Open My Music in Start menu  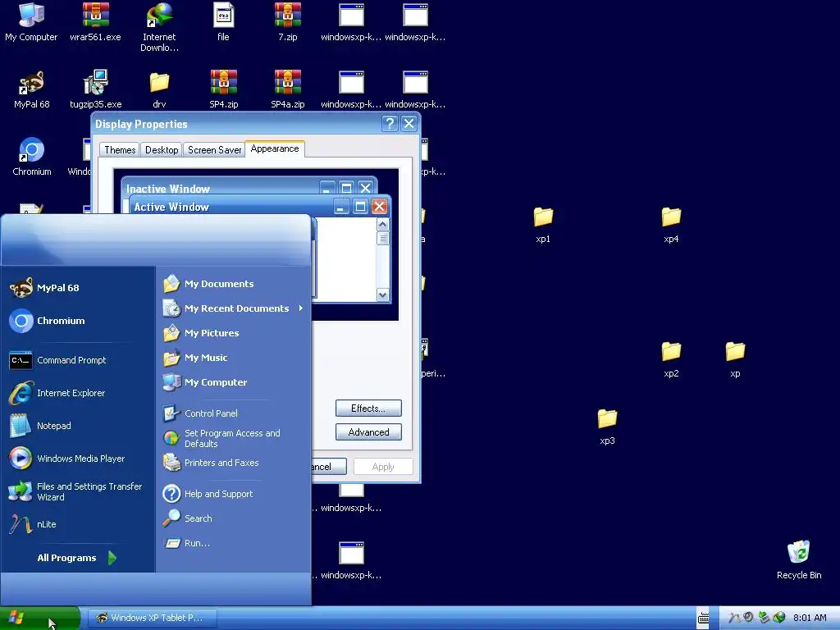coord(234,358)
